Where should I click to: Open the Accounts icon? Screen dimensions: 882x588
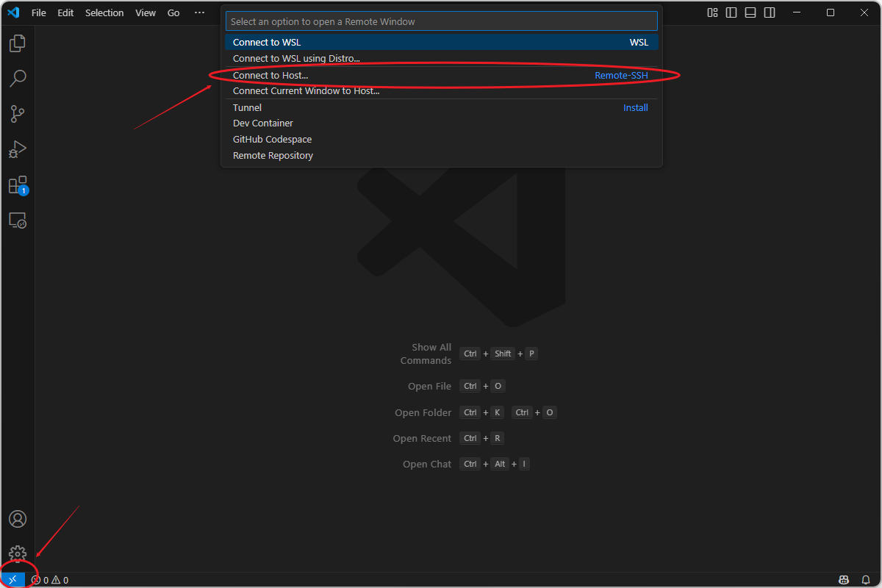tap(18, 519)
